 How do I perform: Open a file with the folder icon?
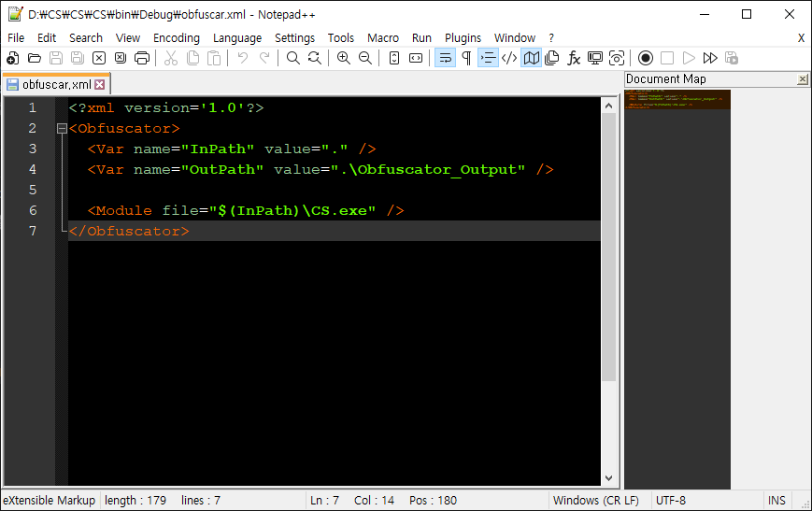(x=35, y=58)
